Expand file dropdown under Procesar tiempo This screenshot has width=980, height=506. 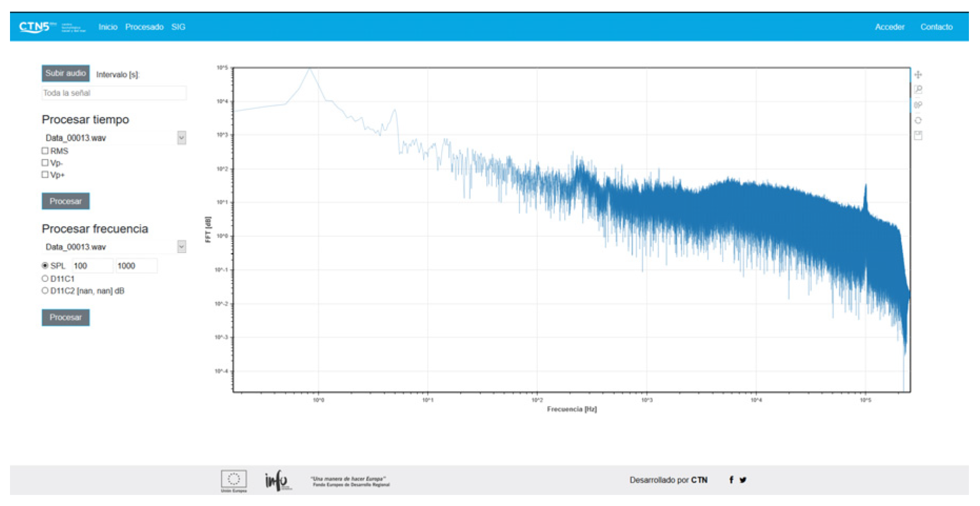coord(181,138)
